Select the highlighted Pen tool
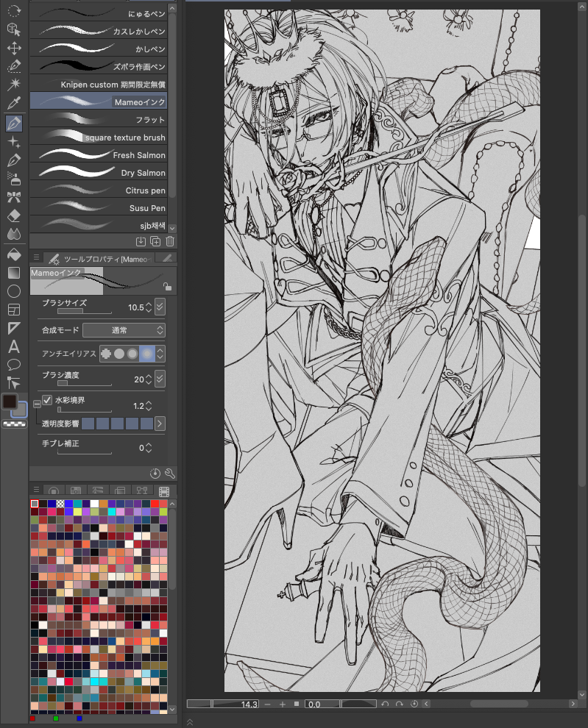This screenshot has width=588, height=728. pyautogui.click(x=14, y=123)
